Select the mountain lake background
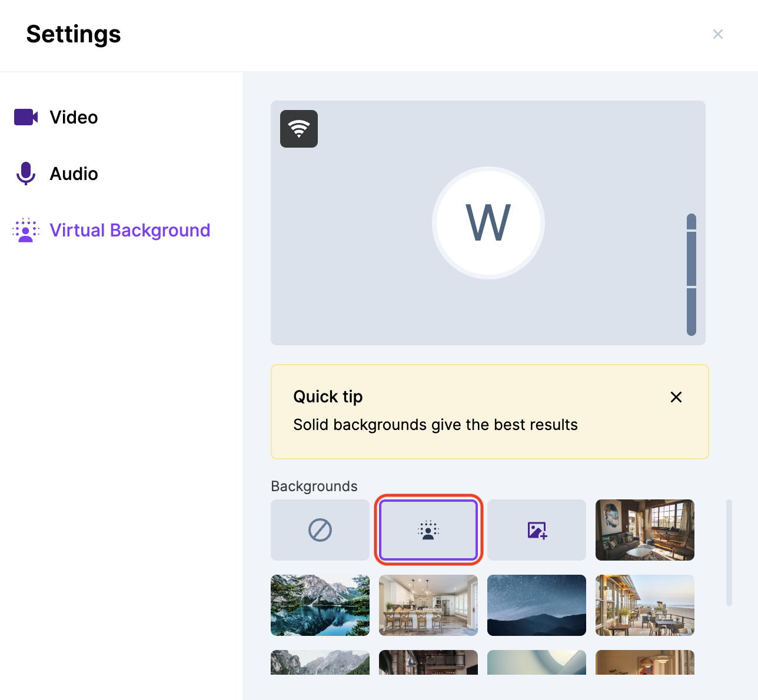 pos(320,605)
